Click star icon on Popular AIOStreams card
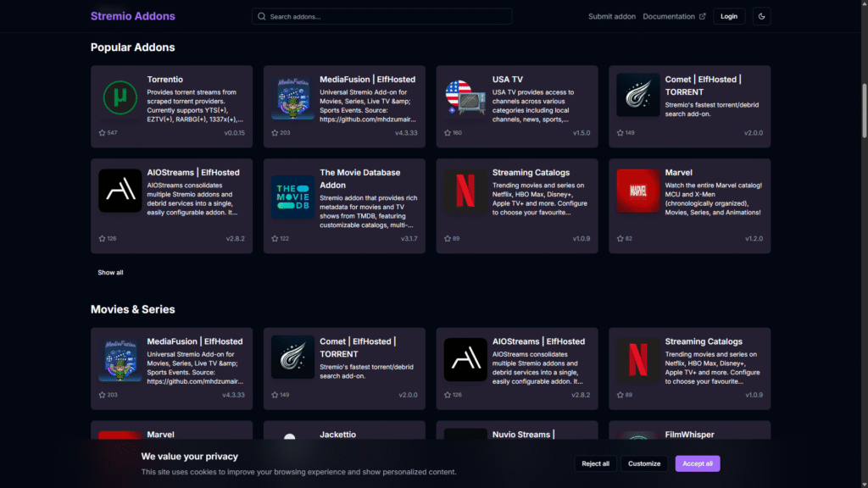The image size is (868, 488). click(102, 238)
